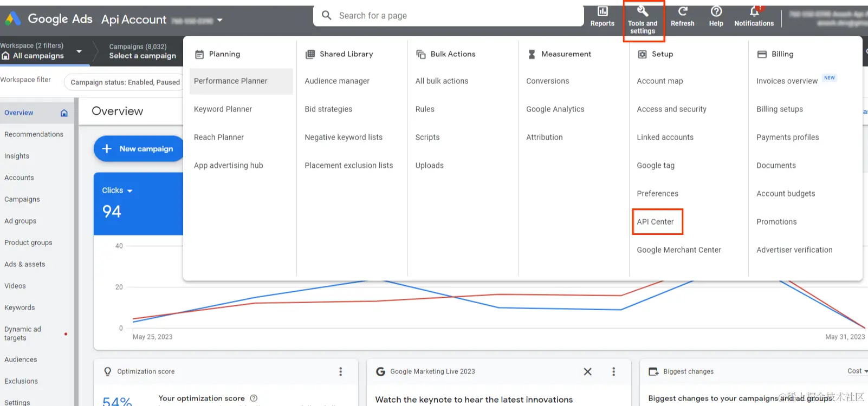The width and height of the screenshot is (868, 406).
Task: Open Placement exclusion lists
Action: point(349,166)
